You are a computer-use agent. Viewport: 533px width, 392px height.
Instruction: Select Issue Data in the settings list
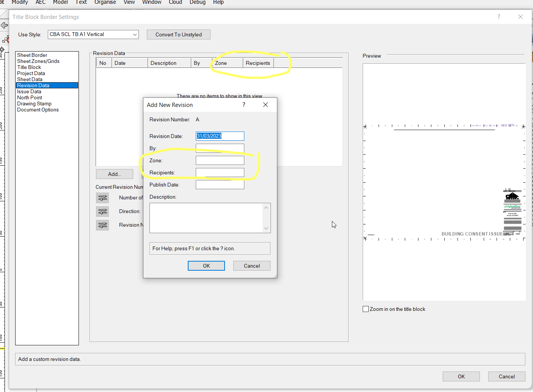(x=29, y=91)
